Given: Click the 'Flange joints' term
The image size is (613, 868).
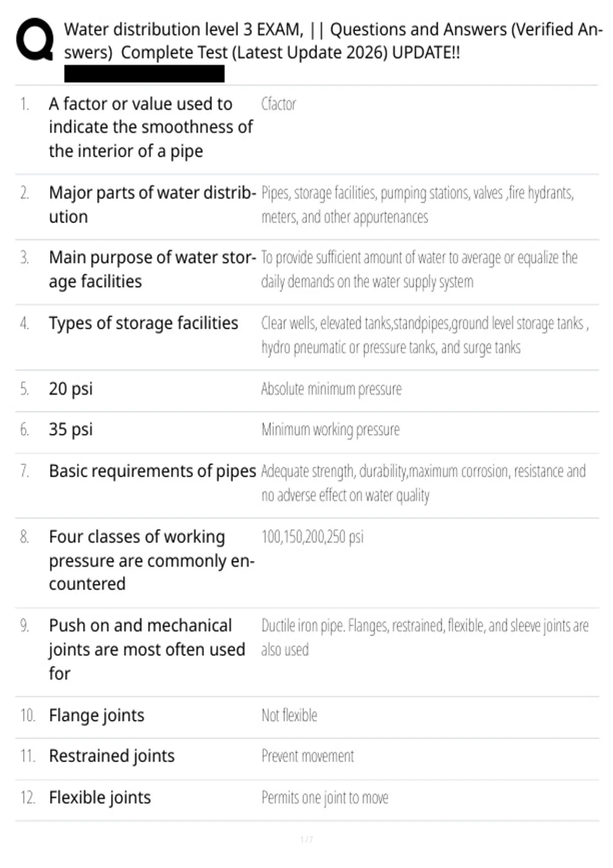Looking at the screenshot, I should (97, 716).
